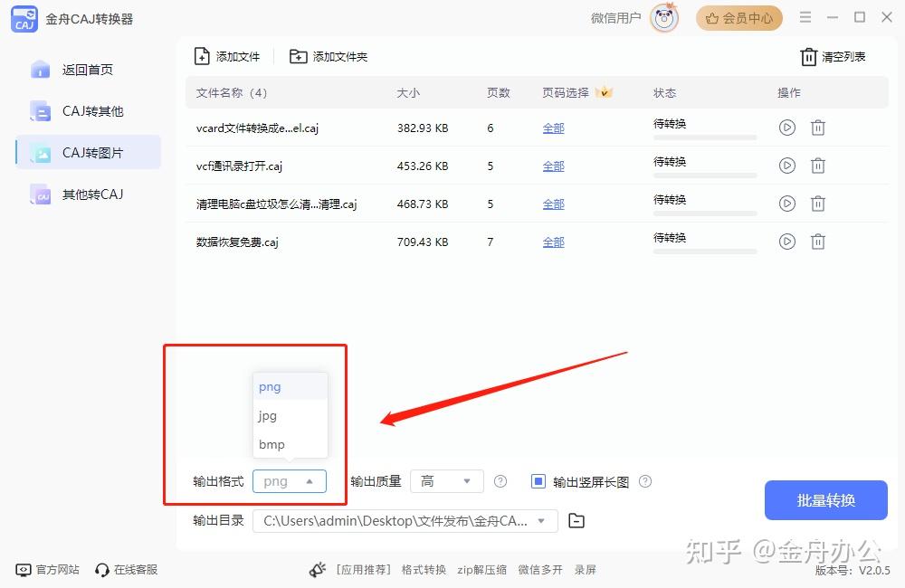Click the 添加文件 add file icon
Viewport: 905px width, 588px height.
(203, 55)
